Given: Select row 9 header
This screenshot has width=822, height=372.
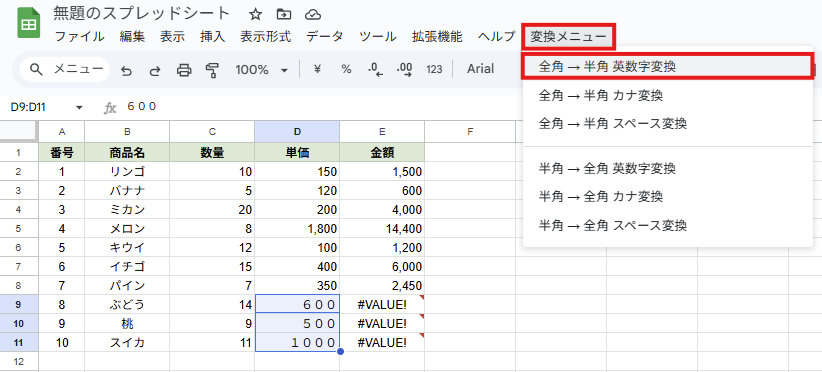Looking at the screenshot, I should (19, 304).
